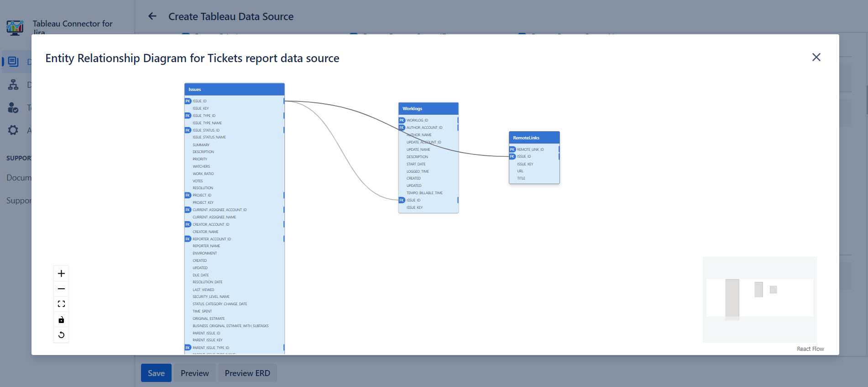This screenshot has height=387, width=868.
Task: Close the Entity Relationship Diagram dialog
Action: coord(816,57)
